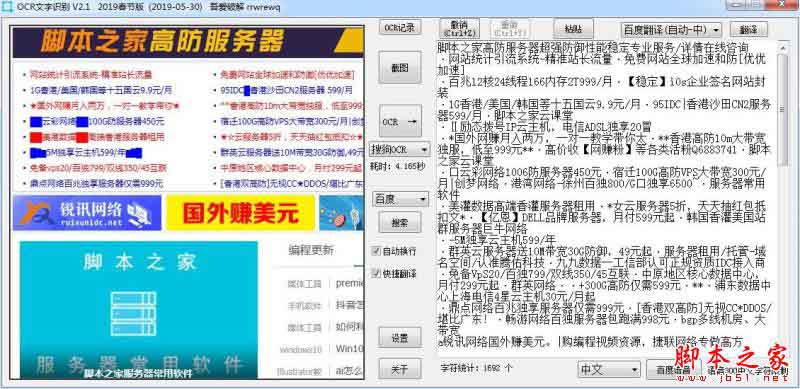Click the 搜索 search button
The image size is (800, 389).
pyautogui.click(x=399, y=223)
